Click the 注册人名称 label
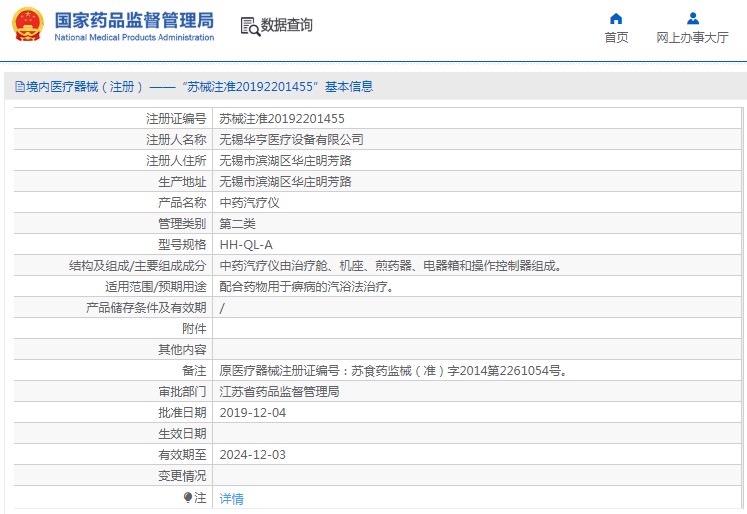The image size is (747, 514). (176, 140)
